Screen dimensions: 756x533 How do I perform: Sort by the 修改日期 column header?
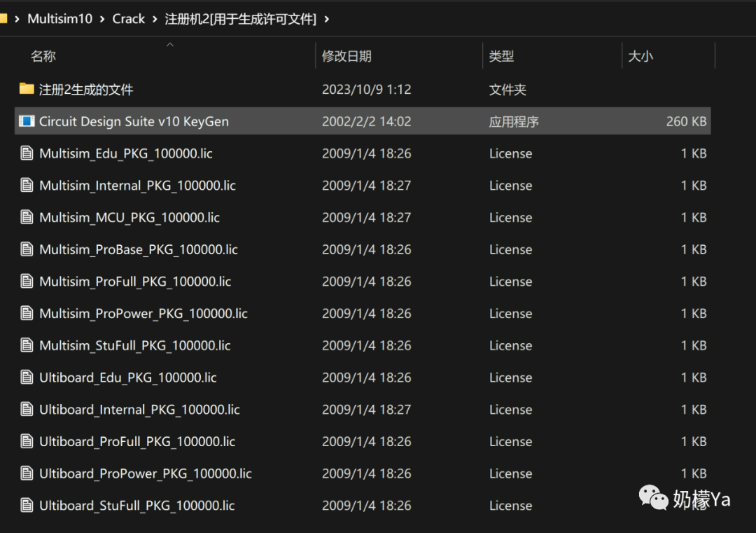pyautogui.click(x=346, y=56)
